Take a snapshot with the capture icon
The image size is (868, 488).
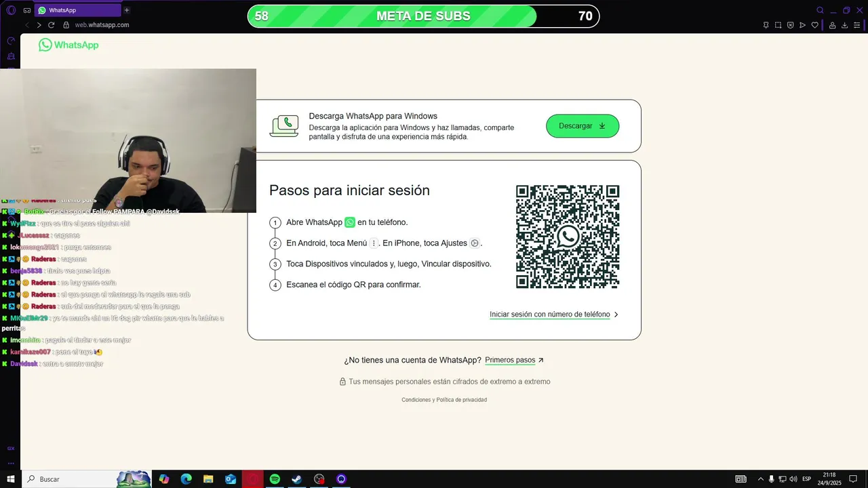[x=778, y=25]
